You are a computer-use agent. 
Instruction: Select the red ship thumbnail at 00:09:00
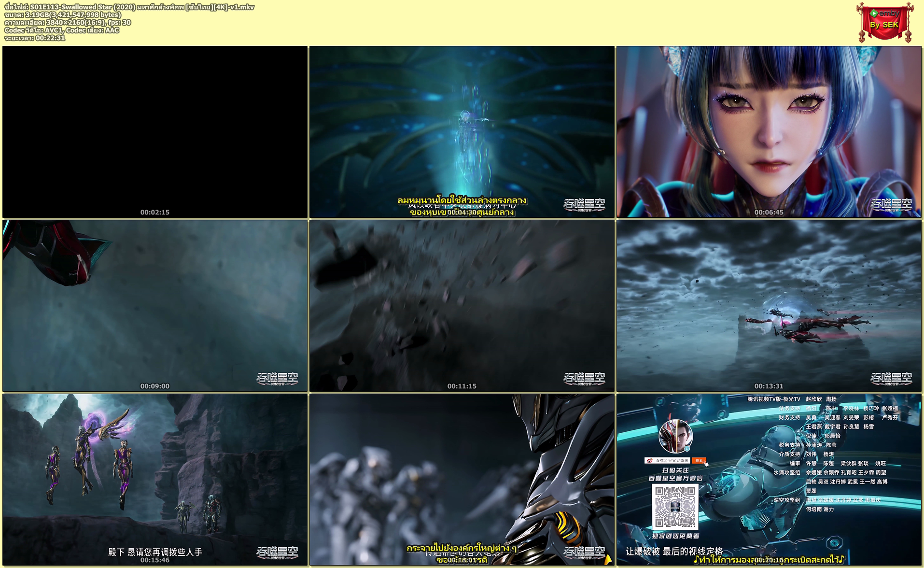coord(155,306)
